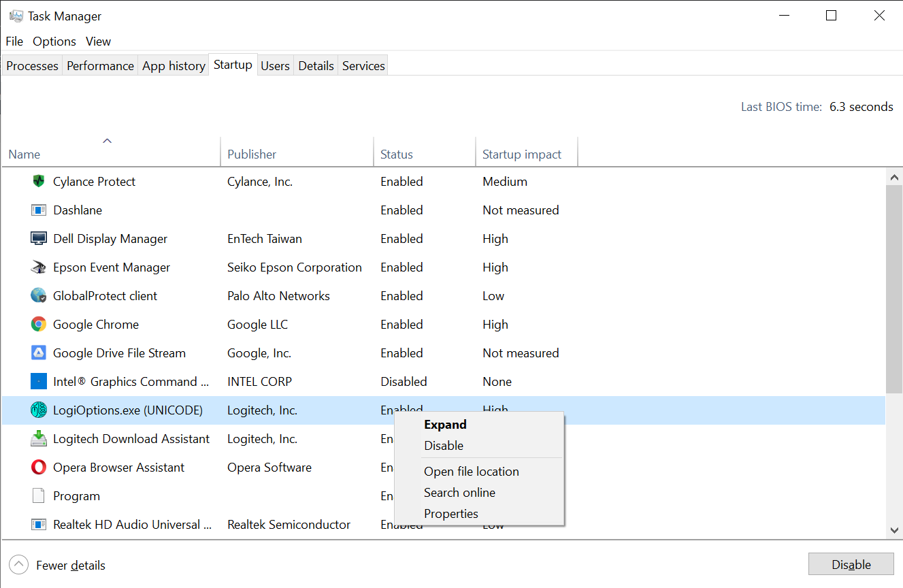
Task: Sort list by Name column header
Action: [24, 154]
